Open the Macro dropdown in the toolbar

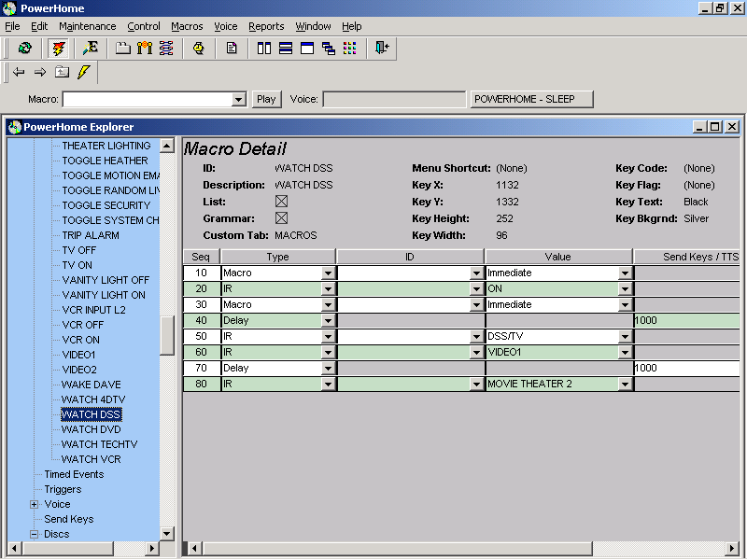click(238, 99)
